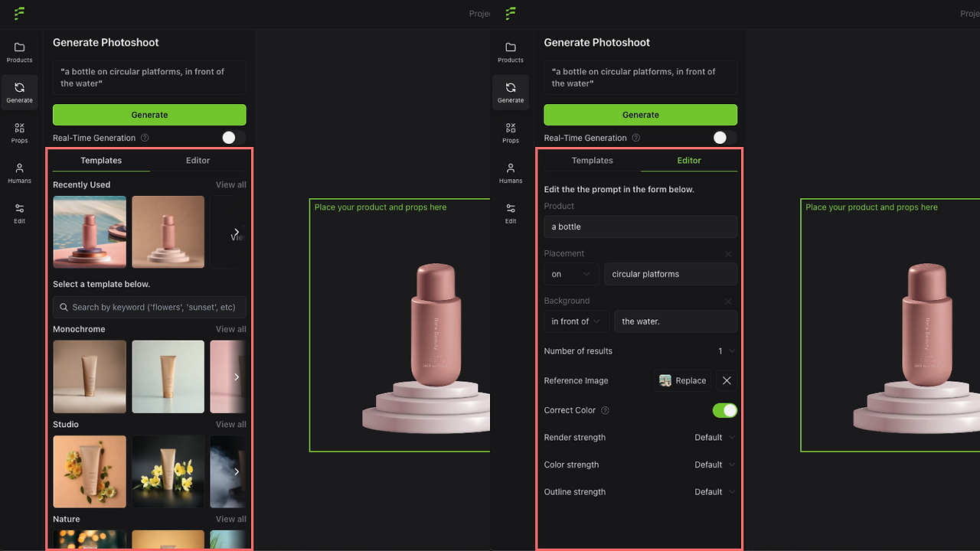Select the Templates tab in left screenshot
The height and width of the screenshot is (551, 980).
[101, 161]
